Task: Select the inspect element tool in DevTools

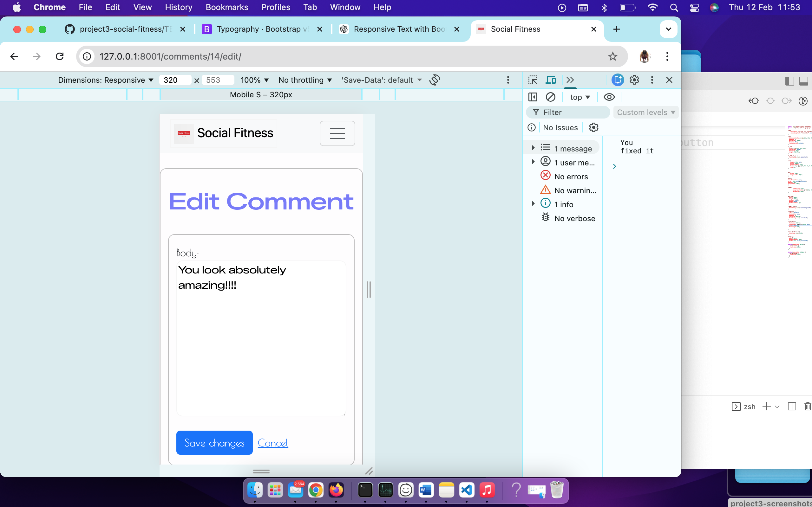Action: (x=533, y=80)
